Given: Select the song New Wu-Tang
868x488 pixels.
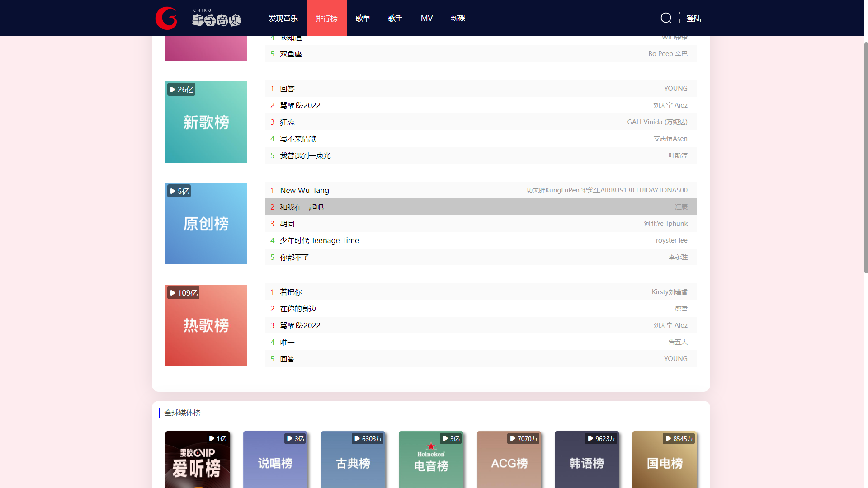Looking at the screenshot, I should click(x=304, y=190).
